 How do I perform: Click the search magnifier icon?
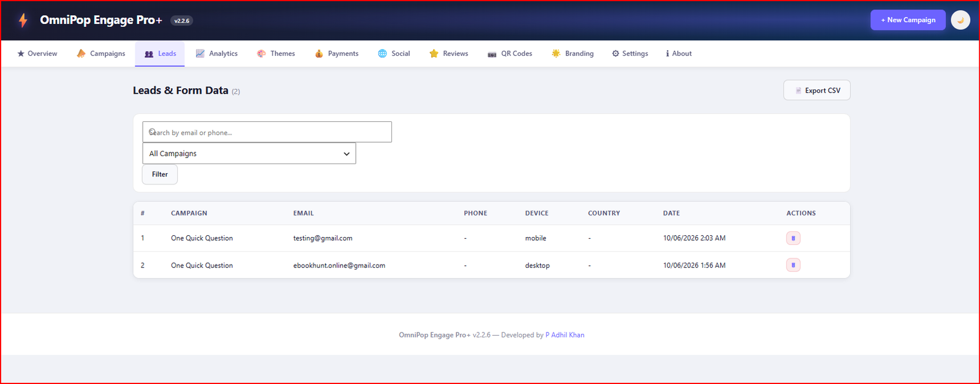[152, 132]
